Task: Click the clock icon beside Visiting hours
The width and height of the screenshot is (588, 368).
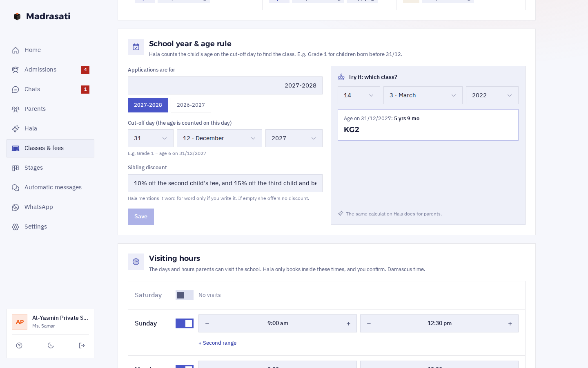Action: 136,262
